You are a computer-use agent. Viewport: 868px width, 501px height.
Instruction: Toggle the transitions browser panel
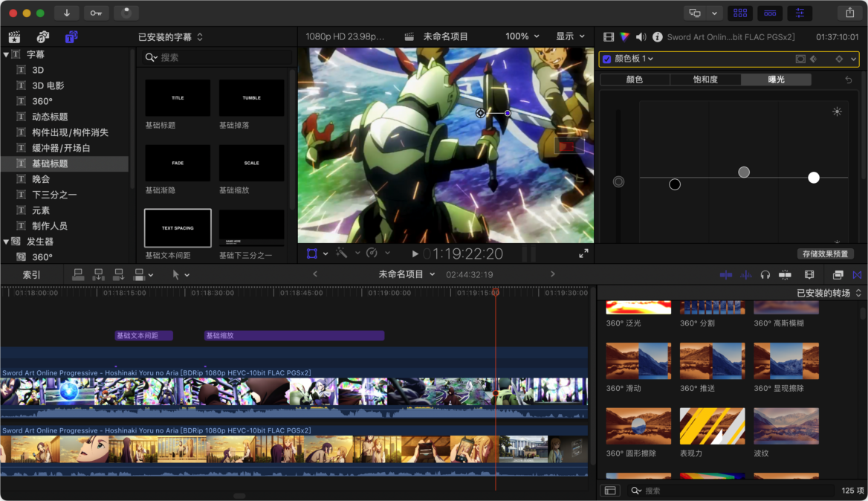858,274
